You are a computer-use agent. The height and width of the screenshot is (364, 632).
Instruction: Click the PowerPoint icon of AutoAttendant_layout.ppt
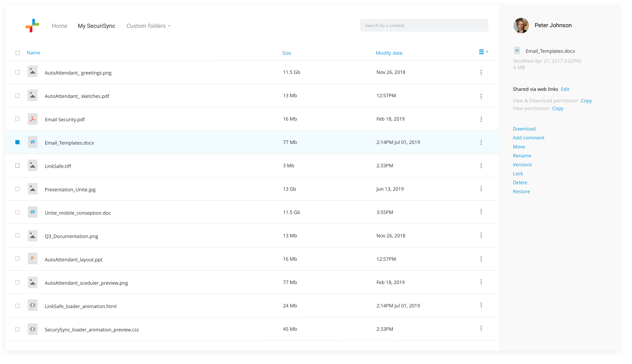tap(33, 258)
